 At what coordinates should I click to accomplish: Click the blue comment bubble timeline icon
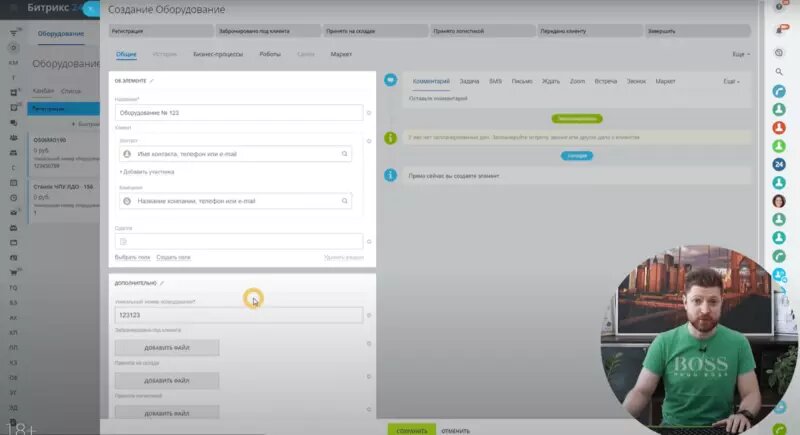[x=390, y=80]
